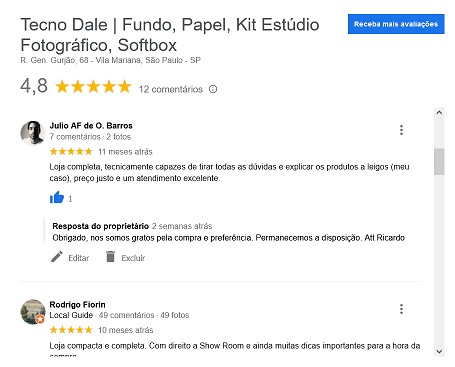Viewport: 455px width, 367px height.
Task: Click the 12 comentários text
Action: (x=171, y=89)
